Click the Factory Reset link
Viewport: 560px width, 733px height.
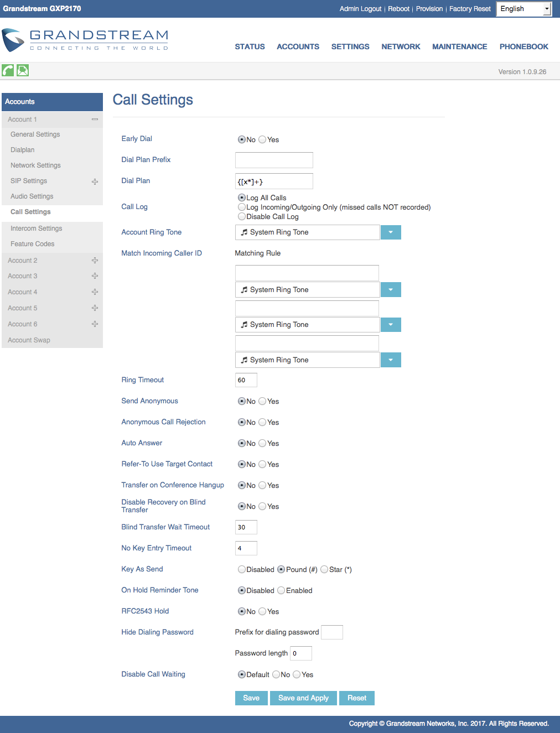(470, 9)
